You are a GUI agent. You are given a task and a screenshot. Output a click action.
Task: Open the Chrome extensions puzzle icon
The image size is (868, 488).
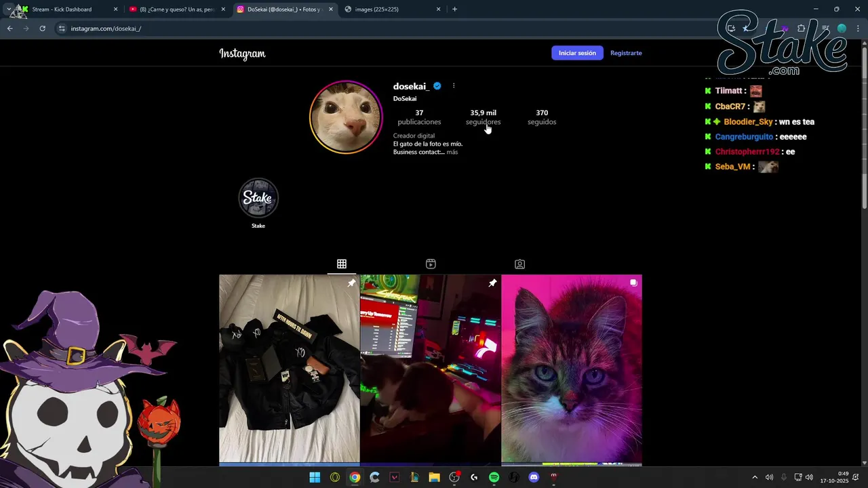point(802,28)
